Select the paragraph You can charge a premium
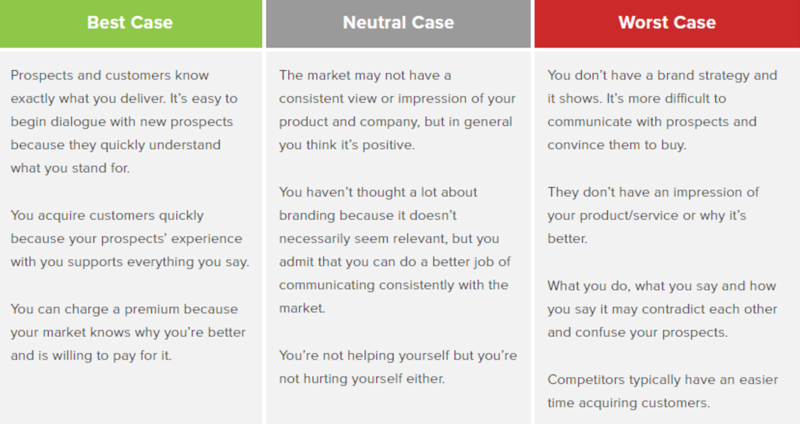The height and width of the screenshot is (424, 800). 128,332
